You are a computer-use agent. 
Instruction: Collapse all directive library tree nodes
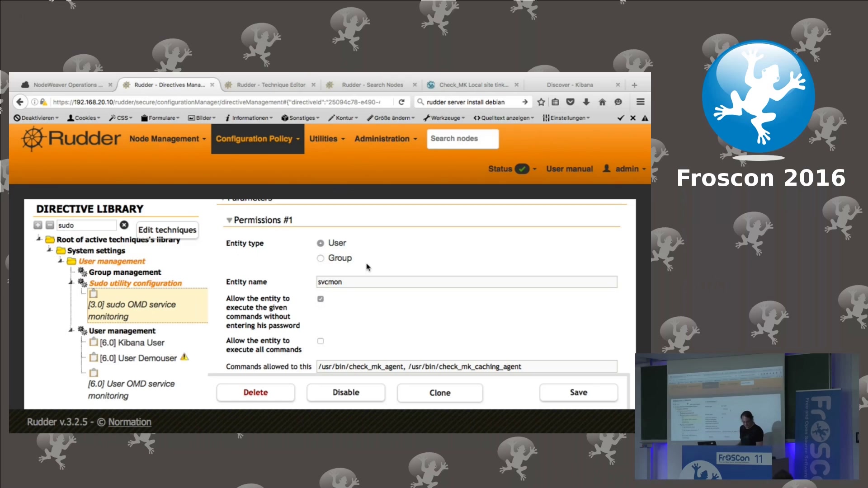click(50, 225)
